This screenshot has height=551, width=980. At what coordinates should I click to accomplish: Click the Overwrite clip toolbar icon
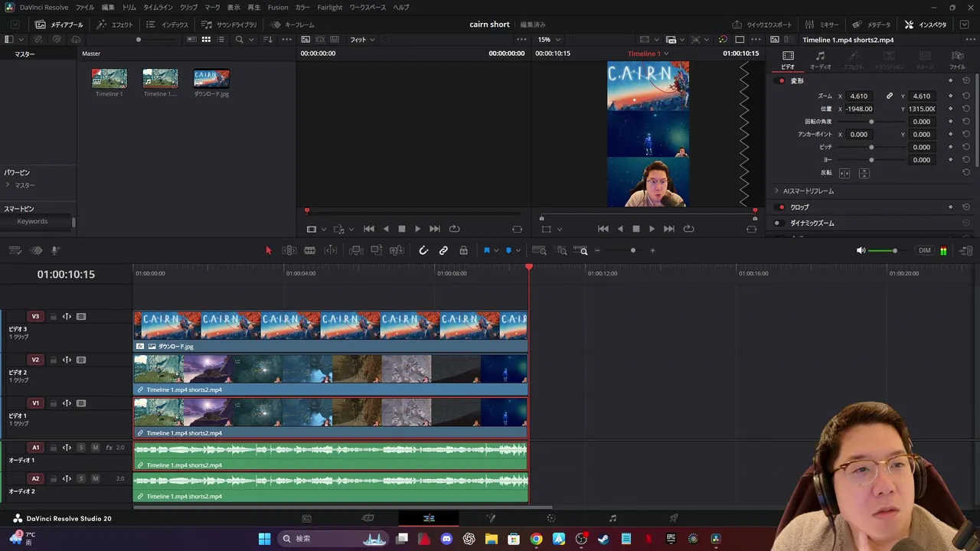(376, 250)
